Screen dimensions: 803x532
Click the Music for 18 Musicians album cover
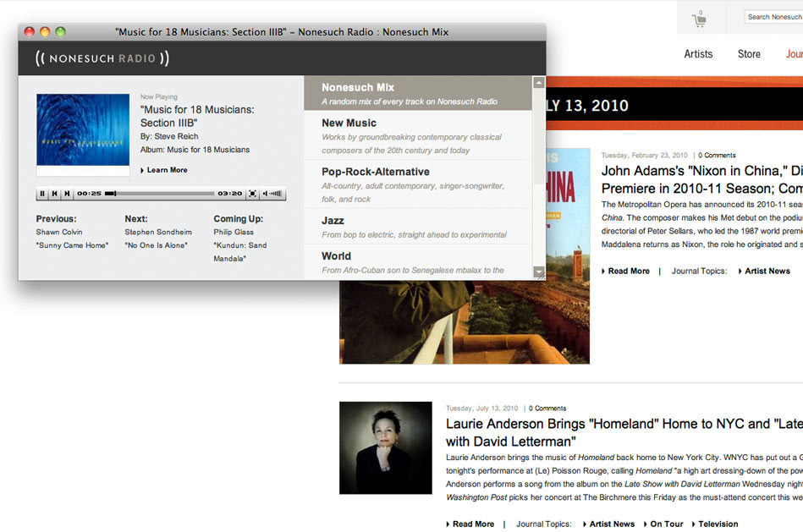[x=83, y=129]
